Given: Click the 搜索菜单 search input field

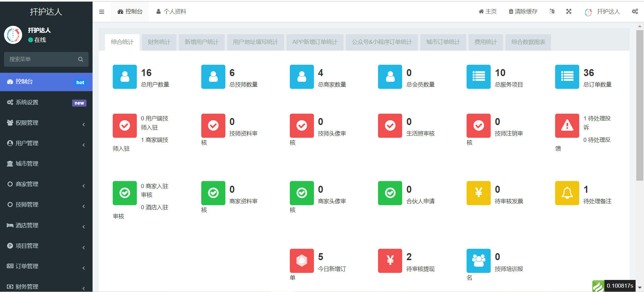Looking at the screenshot, I should [41, 59].
